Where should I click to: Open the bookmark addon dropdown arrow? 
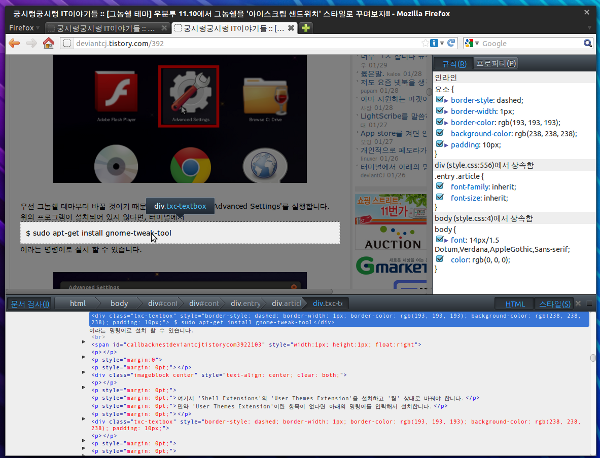pyautogui.click(x=442, y=43)
